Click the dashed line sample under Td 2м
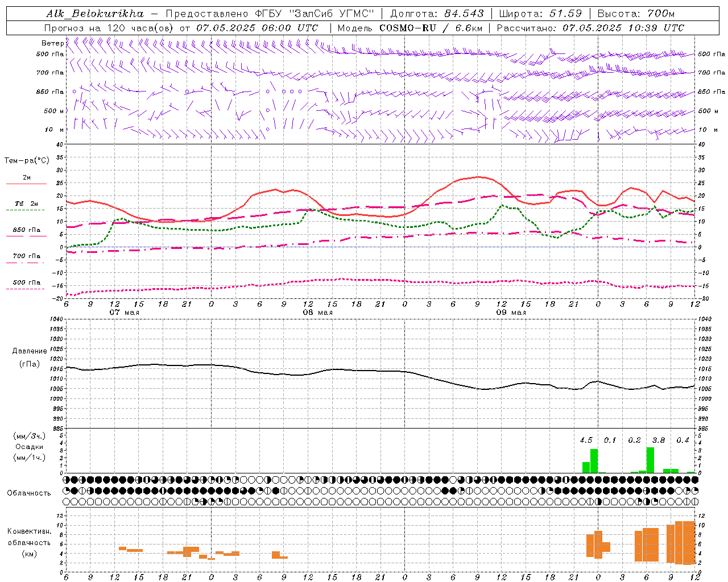This screenshot has width=728, height=582. pos(25,210)
